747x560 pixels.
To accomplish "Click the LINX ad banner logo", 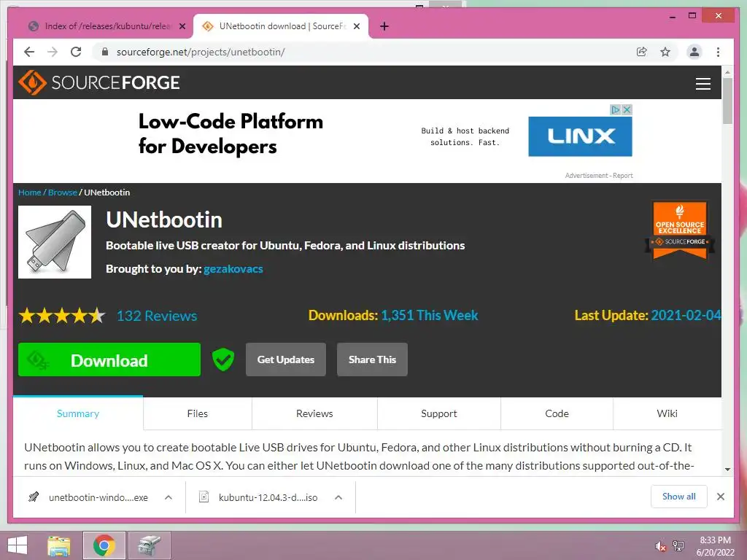I will [580, 136].
